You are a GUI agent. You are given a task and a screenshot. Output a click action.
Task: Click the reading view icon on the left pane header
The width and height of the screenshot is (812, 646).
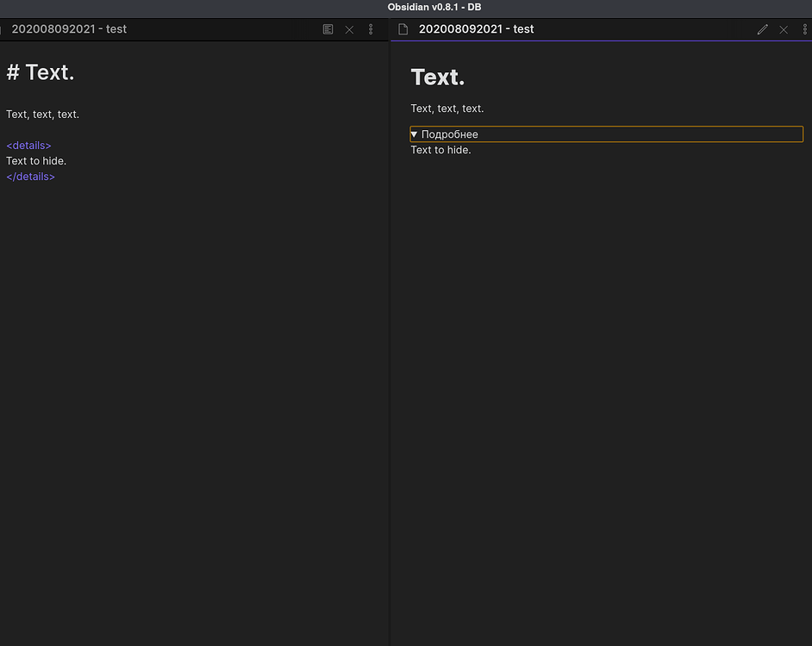click(x=328, y=28)
